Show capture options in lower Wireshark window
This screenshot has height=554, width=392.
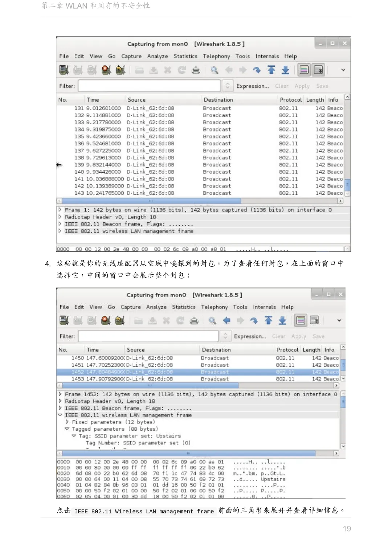tap(78, 320)
